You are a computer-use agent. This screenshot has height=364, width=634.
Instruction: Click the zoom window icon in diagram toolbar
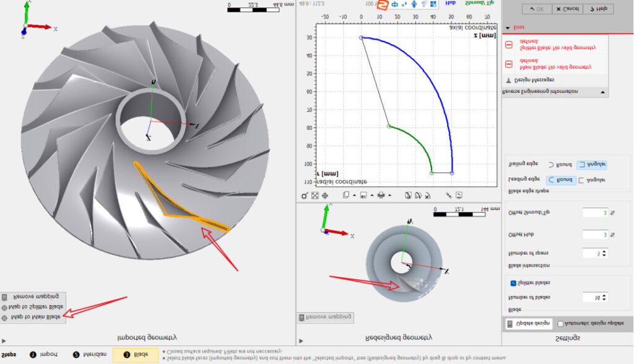click(305, 195)
